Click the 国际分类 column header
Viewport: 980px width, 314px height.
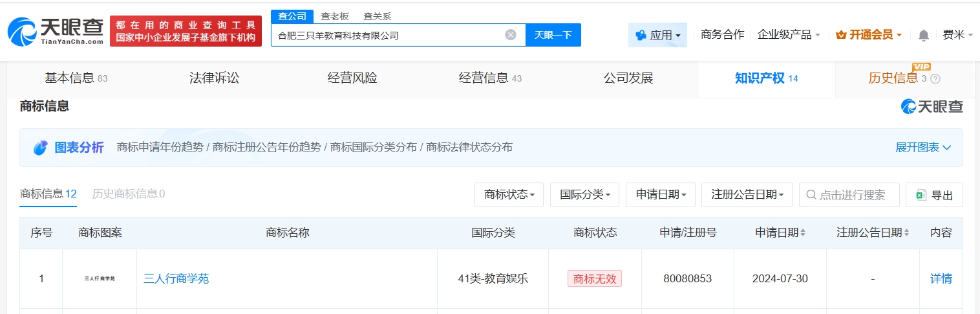tap(493, 233)
